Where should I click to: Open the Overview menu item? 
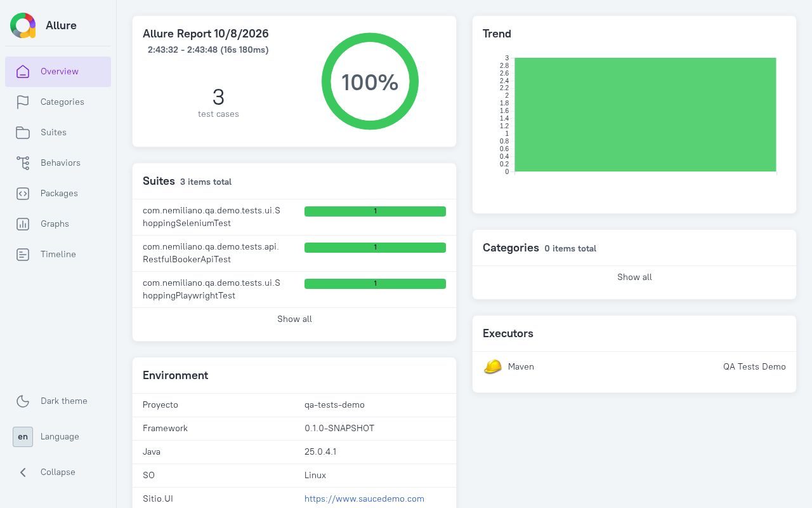(x=58, y=72)
